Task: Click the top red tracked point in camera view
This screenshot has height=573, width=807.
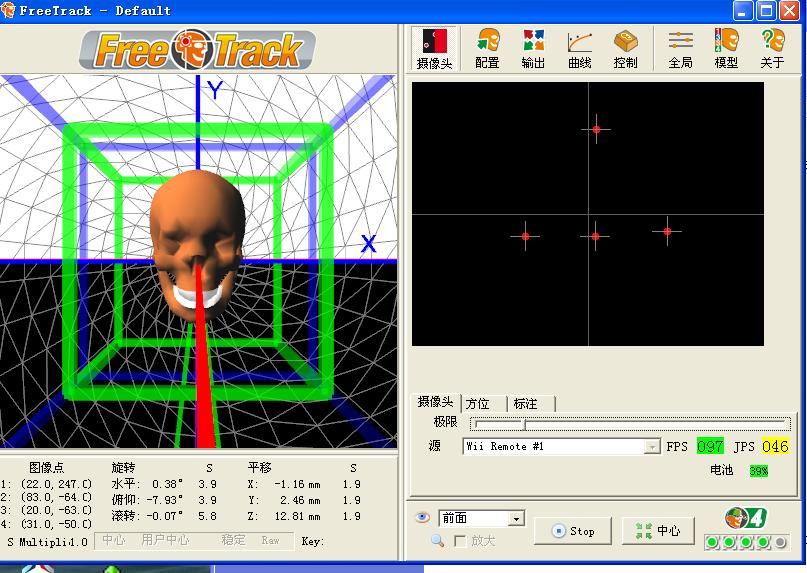Action: coord(596,129)
